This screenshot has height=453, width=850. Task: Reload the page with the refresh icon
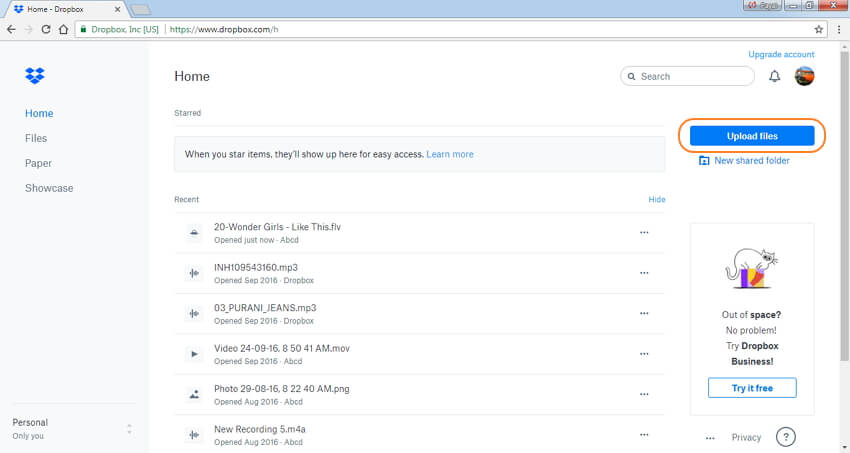(46, 30)
